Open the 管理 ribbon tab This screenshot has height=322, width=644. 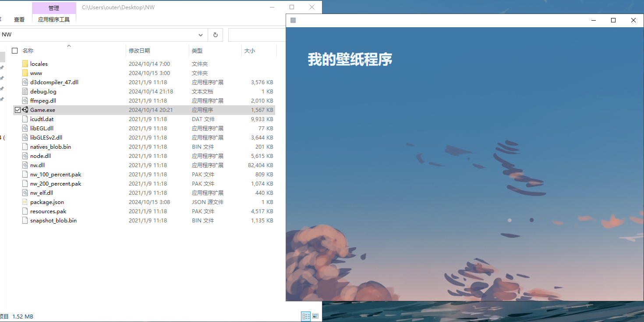tap(54, 8)
